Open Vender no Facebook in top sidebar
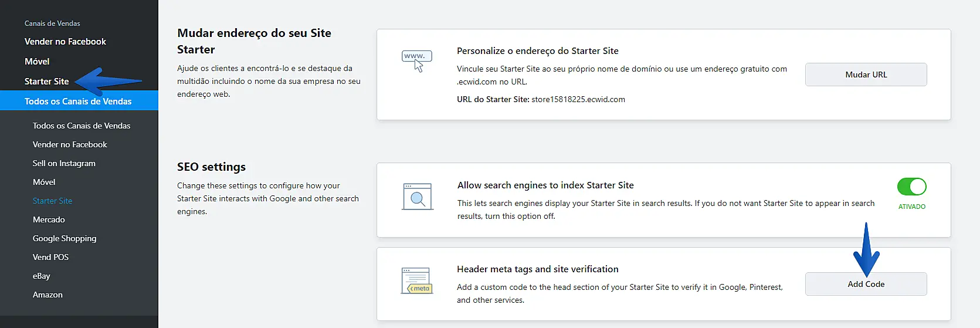 (x=65, y=42)
